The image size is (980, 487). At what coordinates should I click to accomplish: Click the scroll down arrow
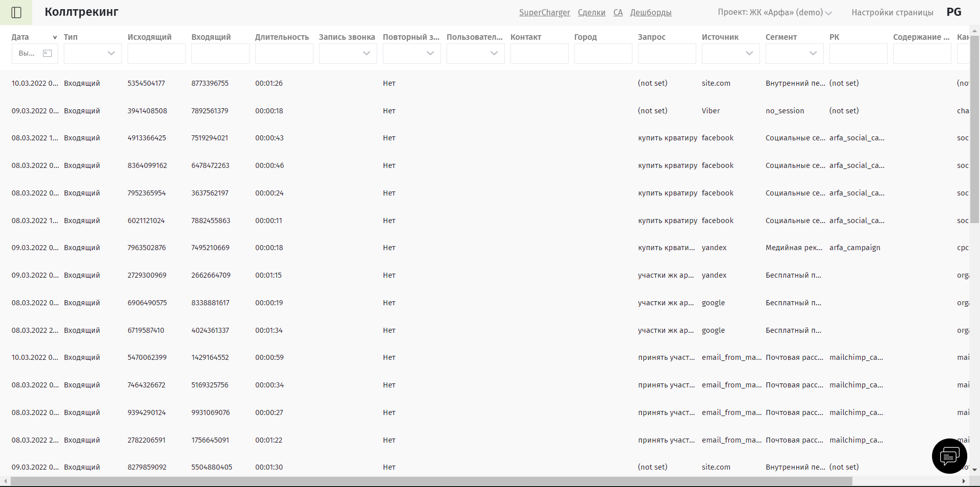(x=974, y=470)
